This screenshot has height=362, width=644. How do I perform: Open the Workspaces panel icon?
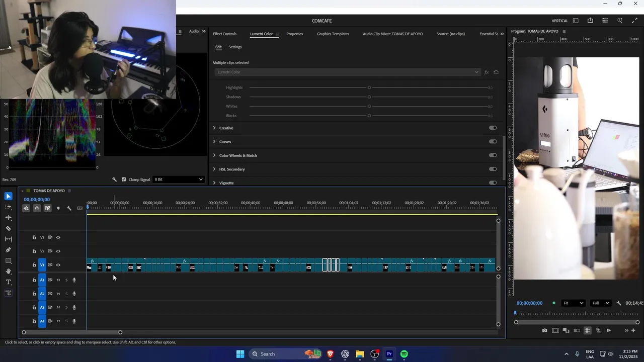pos(576,21)
